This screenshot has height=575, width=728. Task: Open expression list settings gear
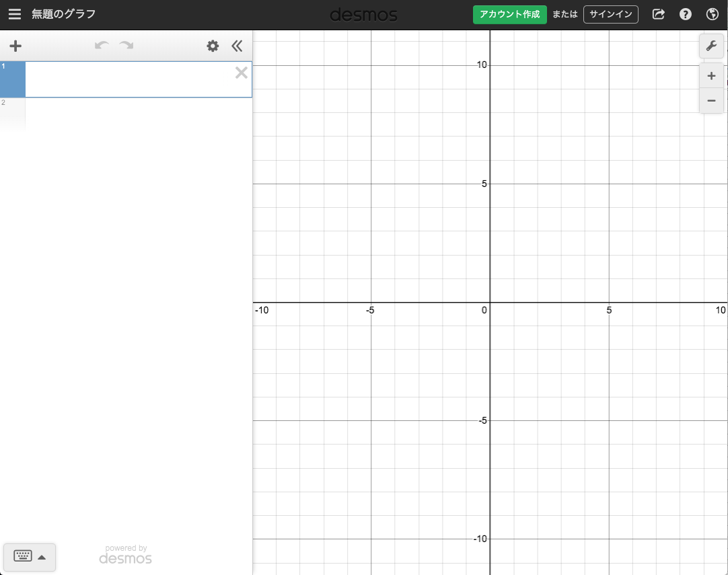click(213, 46)
